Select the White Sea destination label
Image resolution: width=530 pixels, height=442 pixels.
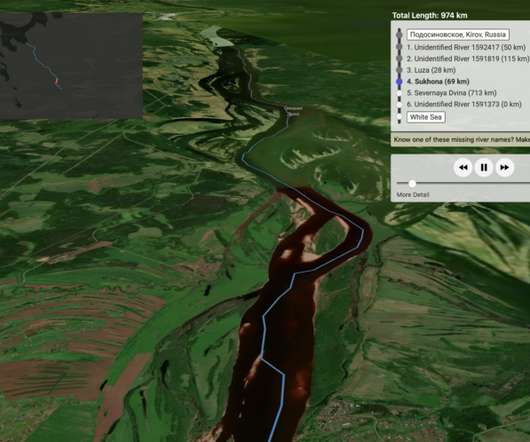click(426, 117)
